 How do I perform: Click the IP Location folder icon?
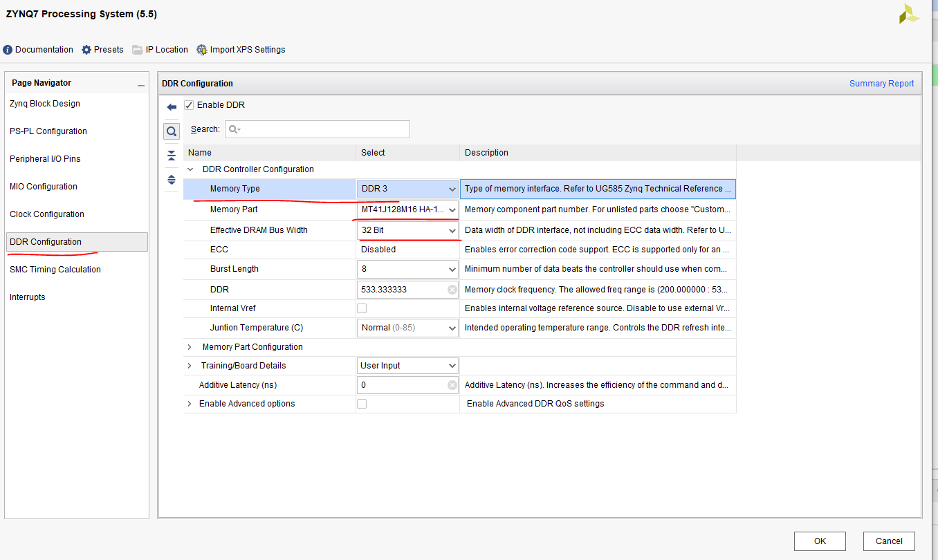pyautogui.click(x=138, y=50)
